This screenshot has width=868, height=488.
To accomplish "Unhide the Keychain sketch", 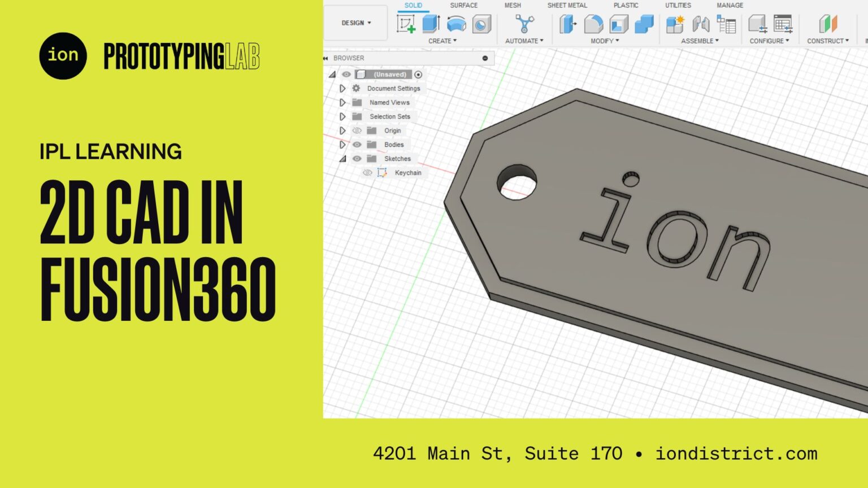I will [x=368, y=172].
